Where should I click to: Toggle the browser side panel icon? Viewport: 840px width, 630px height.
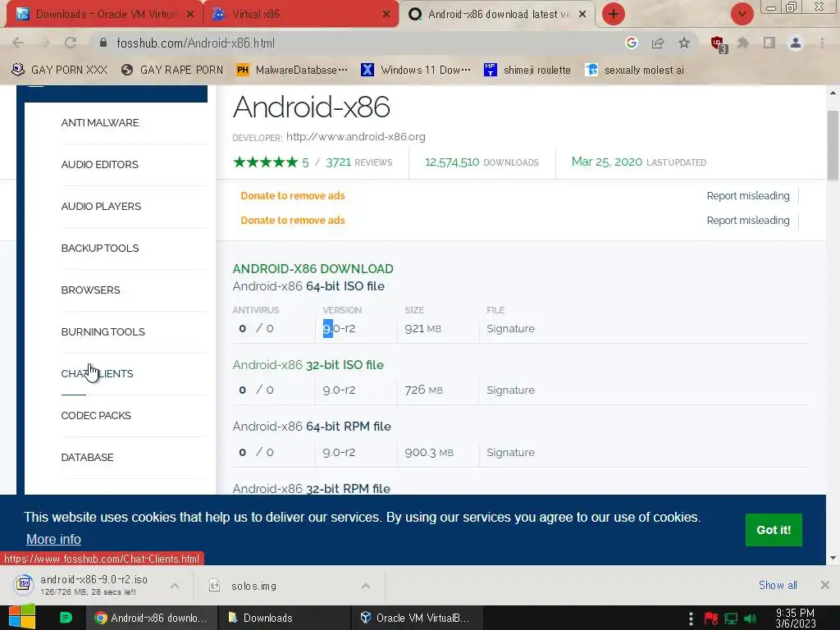[x=769, y=43]
